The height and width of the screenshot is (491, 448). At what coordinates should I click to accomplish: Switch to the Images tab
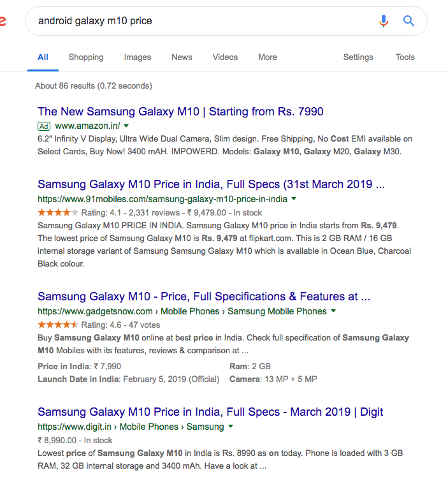click(138, 57)
